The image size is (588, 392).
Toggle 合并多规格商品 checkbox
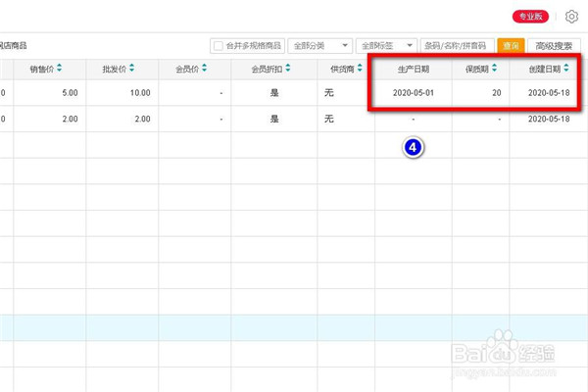(x=218, y=46)
